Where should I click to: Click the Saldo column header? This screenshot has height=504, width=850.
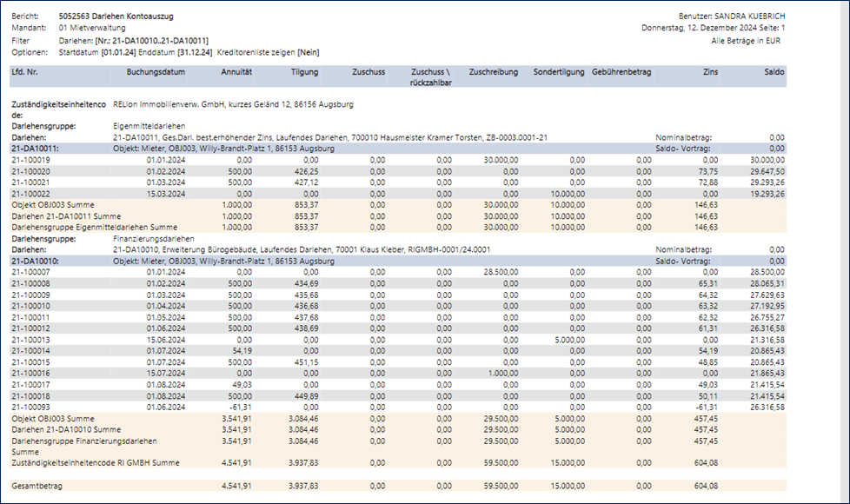tap(774, 72)
